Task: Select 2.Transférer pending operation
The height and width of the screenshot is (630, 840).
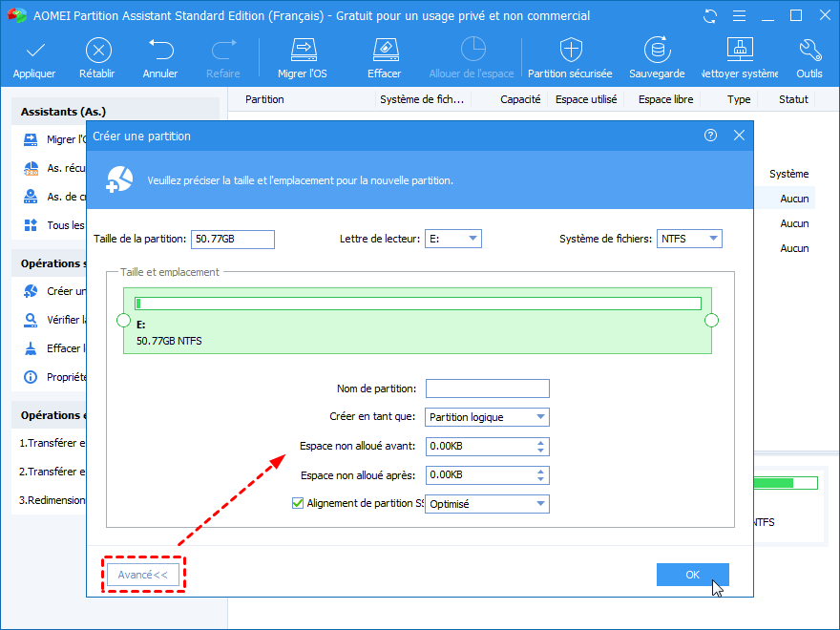Action: [x=52, y=472]
